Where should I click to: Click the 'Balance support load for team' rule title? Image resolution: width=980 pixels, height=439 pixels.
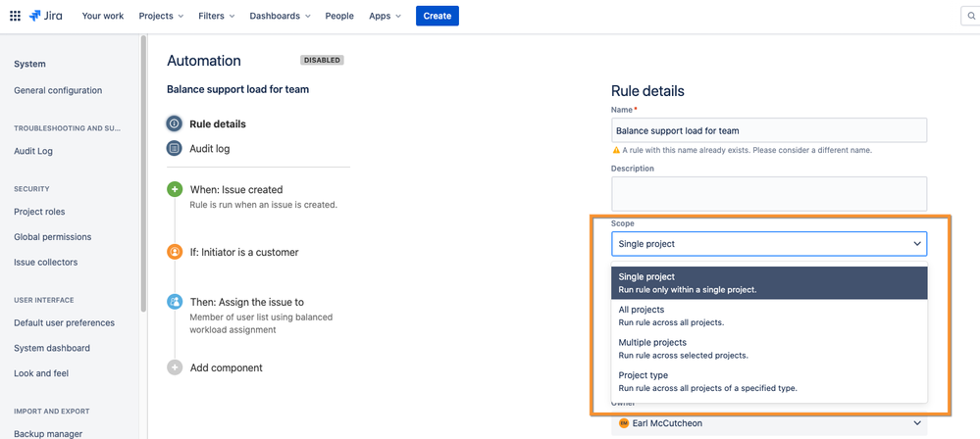[237, 89]
